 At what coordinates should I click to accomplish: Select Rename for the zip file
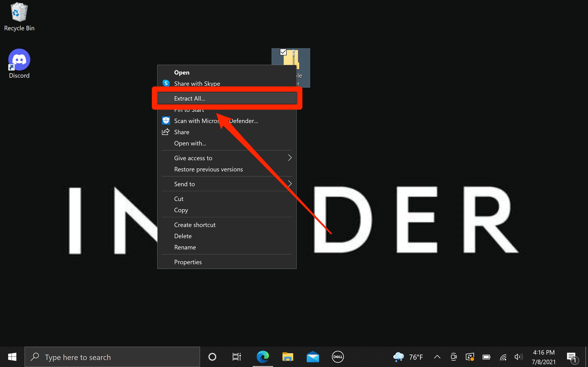tap(185, 247)
